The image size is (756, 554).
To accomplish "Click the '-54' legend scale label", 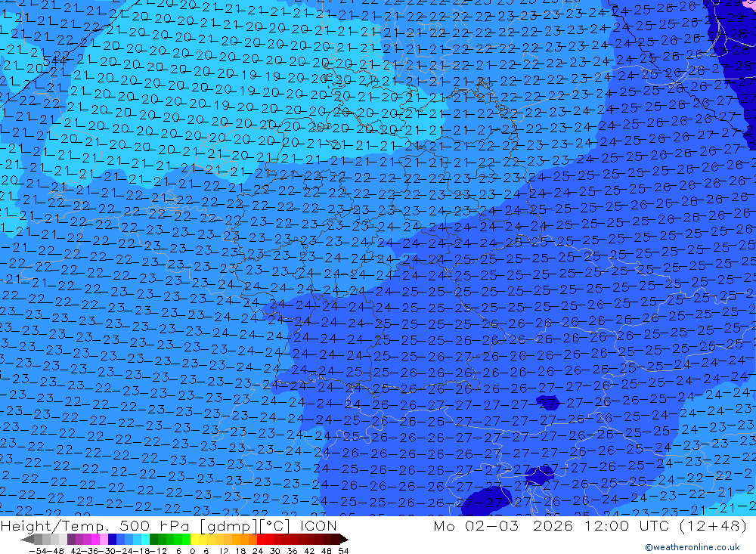I will pos(38,551).
